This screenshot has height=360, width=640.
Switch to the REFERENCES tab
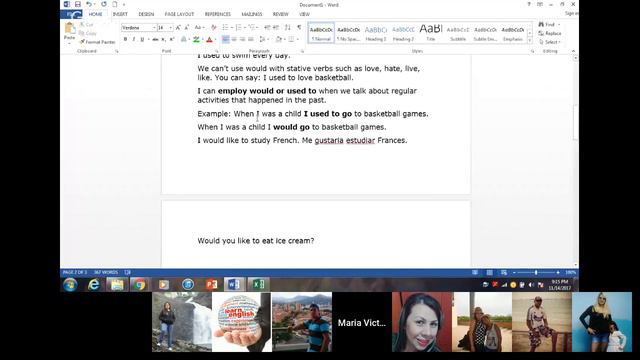tap(218, 14)
